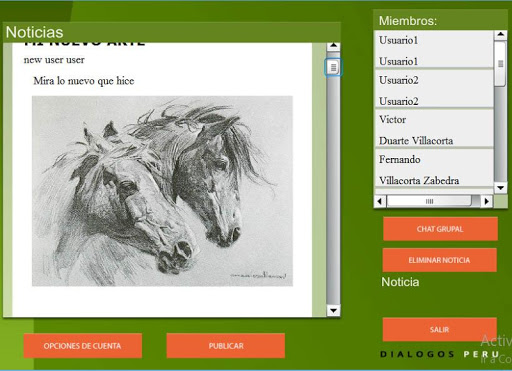Screen dimensions: 512x371
Task: Select Usuario2 in members list
Action: (434, 89)
